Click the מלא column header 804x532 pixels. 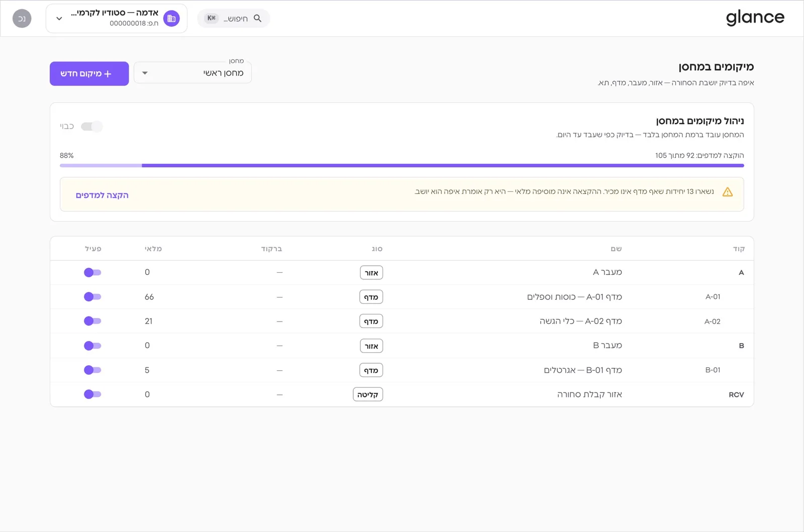[153, 249]
